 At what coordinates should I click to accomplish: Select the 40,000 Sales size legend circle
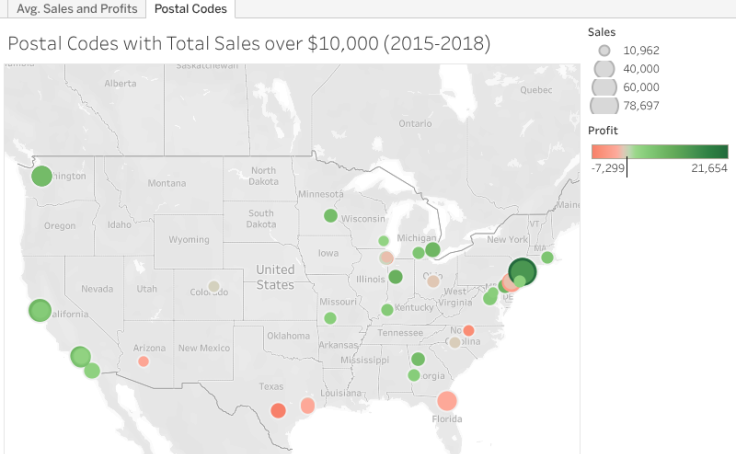(604, 68)
